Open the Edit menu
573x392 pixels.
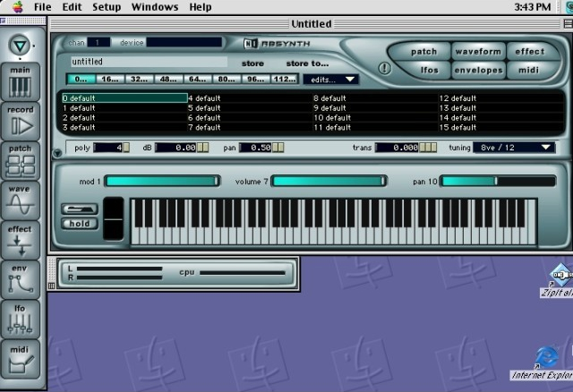72,7
